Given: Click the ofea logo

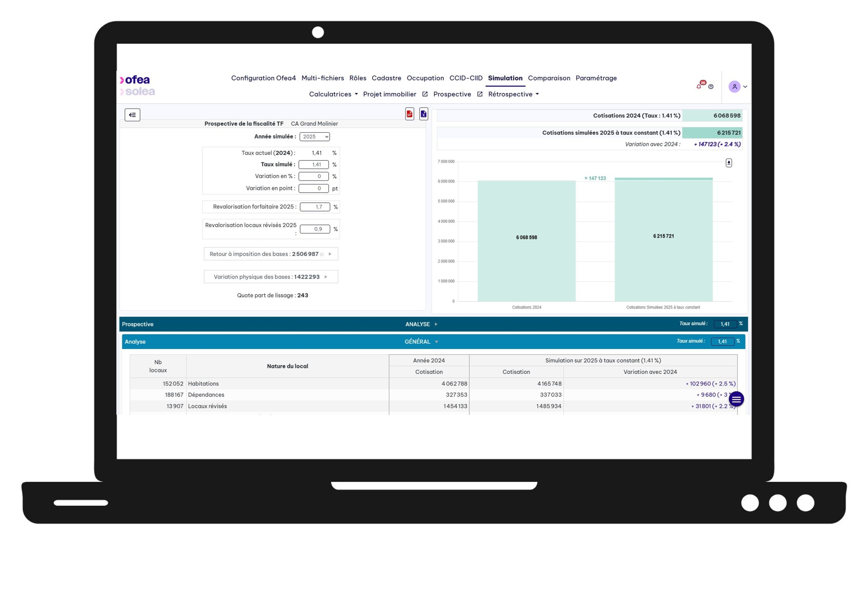Looking at the screenshot, I should coord(135,80).
